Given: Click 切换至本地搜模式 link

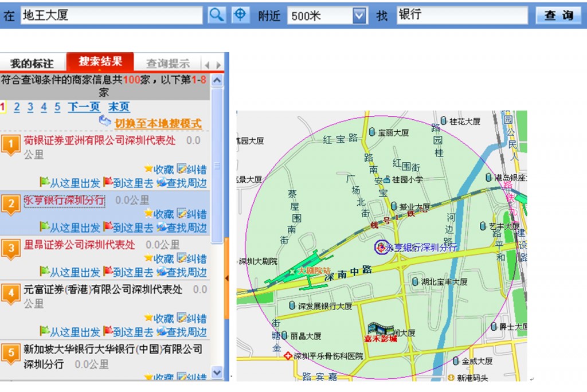Looking at the screenshot, I should pos(158,123).
